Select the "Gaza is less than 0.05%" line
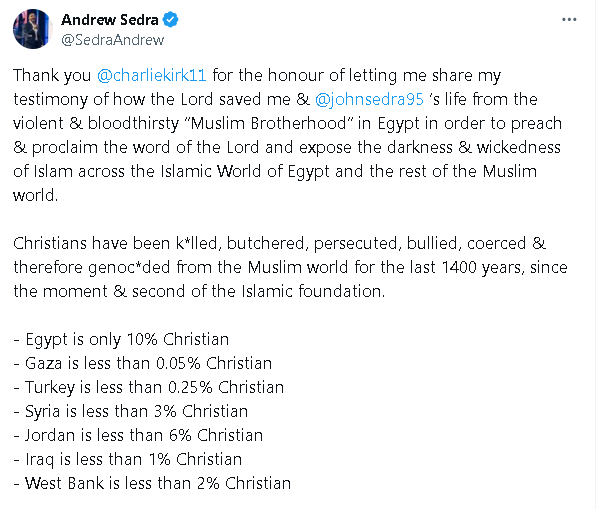 143,363
